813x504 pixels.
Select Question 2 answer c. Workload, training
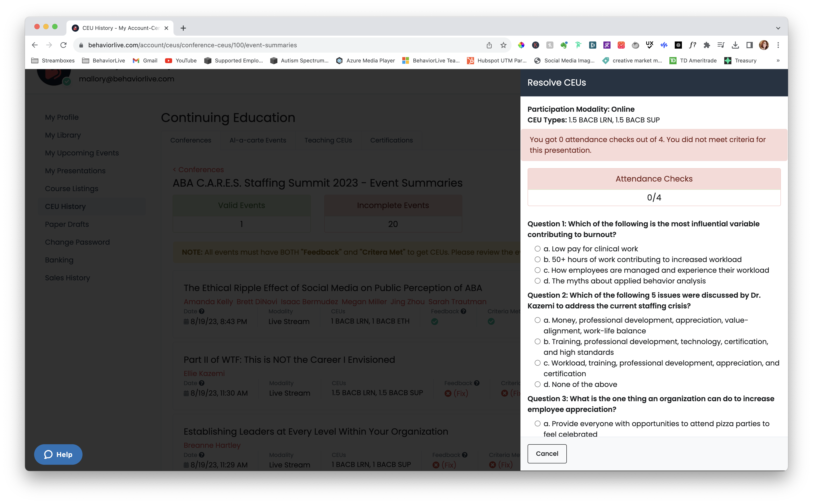(x=537, y=363)
